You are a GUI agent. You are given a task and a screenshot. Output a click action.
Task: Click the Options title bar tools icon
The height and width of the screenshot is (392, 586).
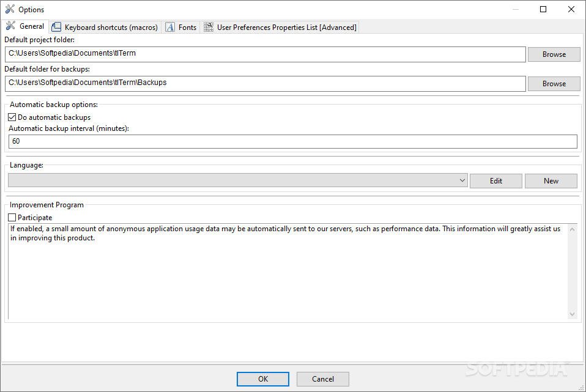[x=10, y=9]
